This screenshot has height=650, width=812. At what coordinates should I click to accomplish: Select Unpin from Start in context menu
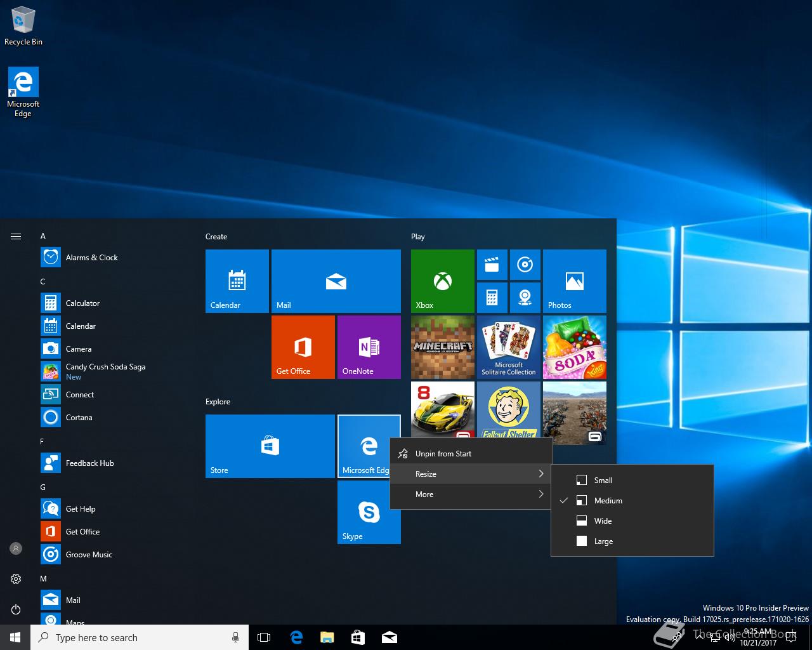tap(471, 454)
